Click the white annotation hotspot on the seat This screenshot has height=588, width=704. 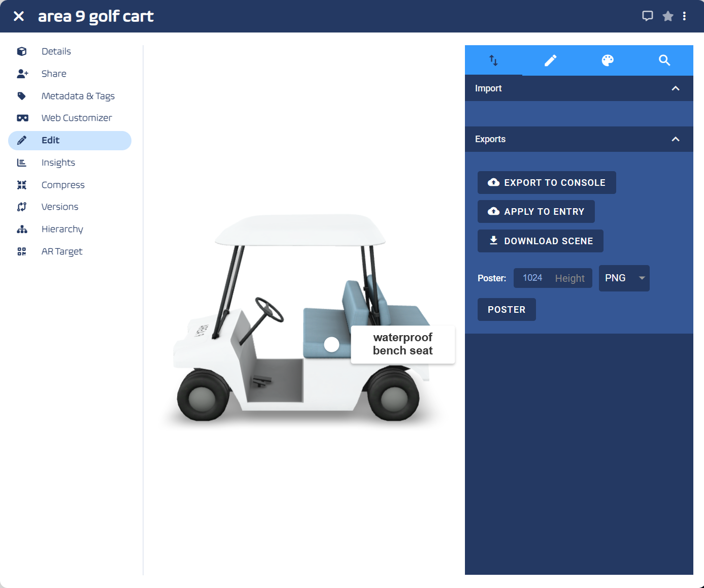(x=331, y=344)
